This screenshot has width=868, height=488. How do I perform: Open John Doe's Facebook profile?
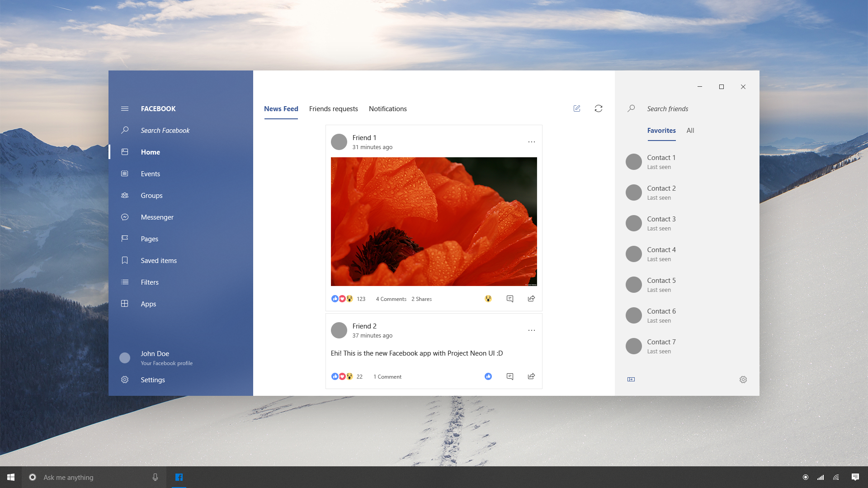(181, 358)
